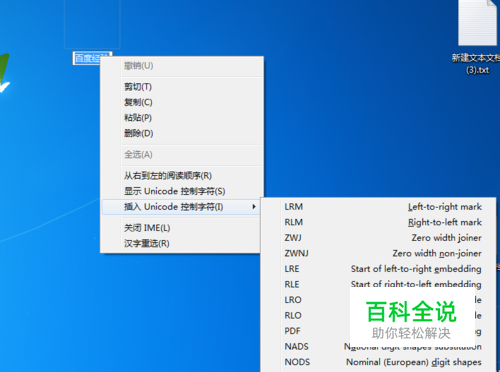Choose NODS Nominal (European) digit shapes
The image size is (500, 372).
pyautogui.click(x=378, y=362)
